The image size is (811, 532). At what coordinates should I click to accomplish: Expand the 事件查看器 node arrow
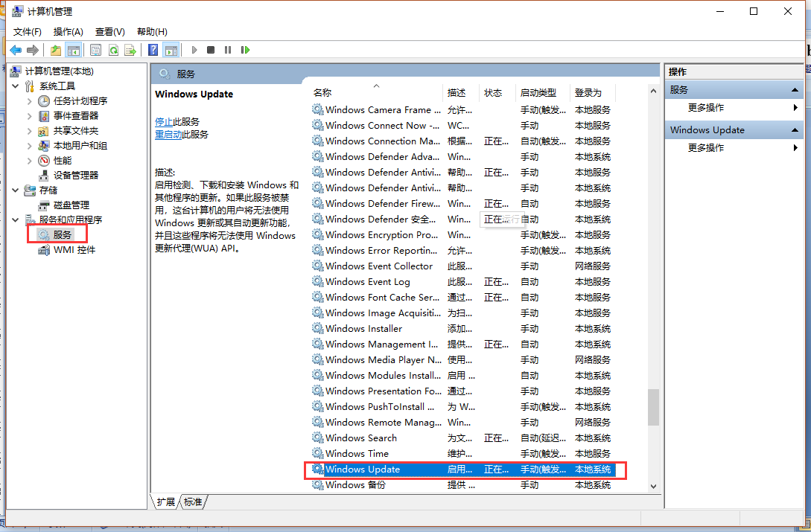coord(30,116)
